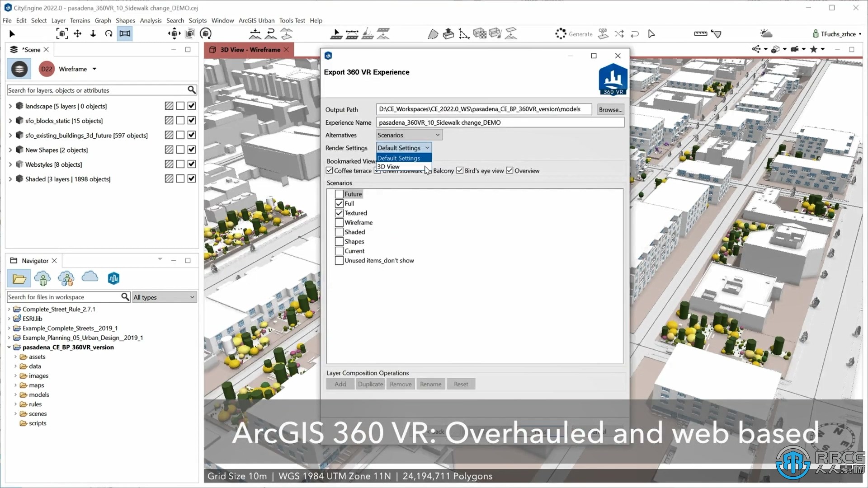Expand the landscape layer group
The width and height of the screenshot is (868, 488).
(10, 106)
